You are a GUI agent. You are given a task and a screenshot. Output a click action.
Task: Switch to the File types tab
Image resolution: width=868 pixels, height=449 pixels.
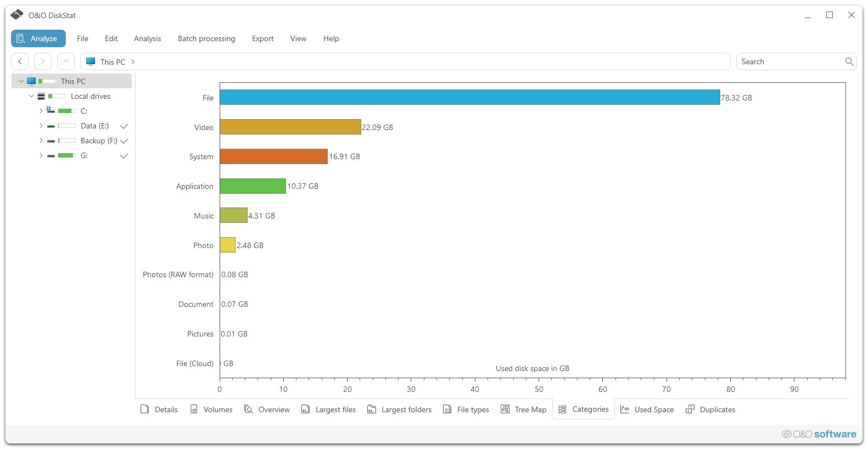466,409
